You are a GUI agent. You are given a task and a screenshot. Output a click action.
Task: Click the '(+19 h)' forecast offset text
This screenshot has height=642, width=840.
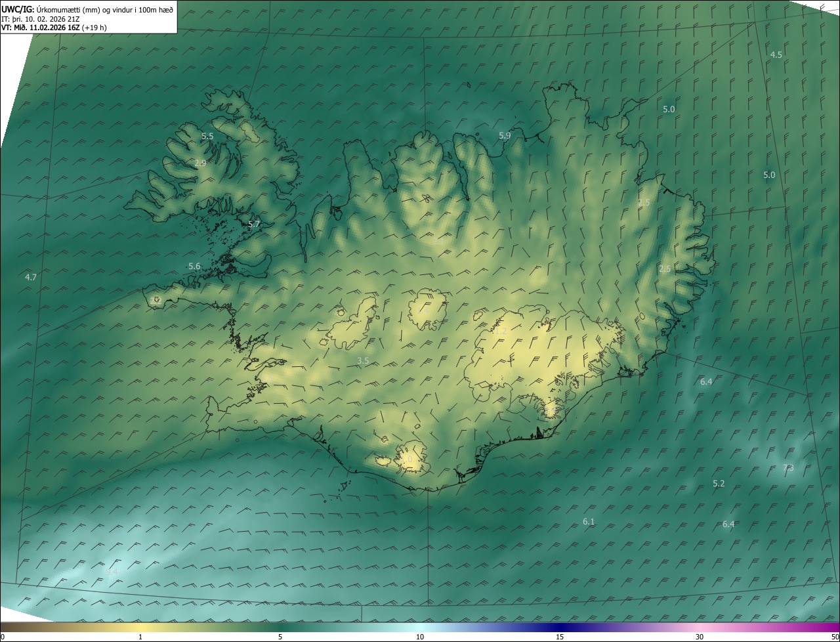[95, 28]
